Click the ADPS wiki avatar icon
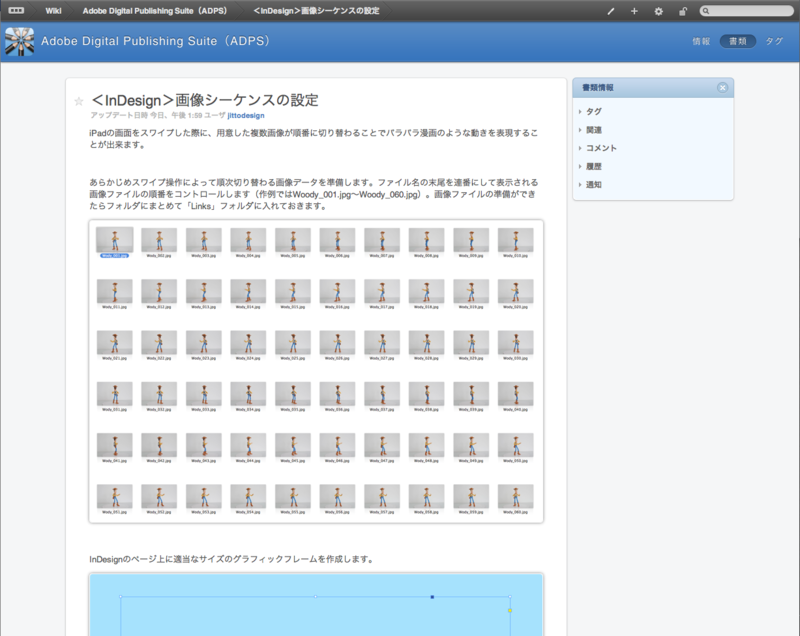800x636 pixels. point(19,41)
